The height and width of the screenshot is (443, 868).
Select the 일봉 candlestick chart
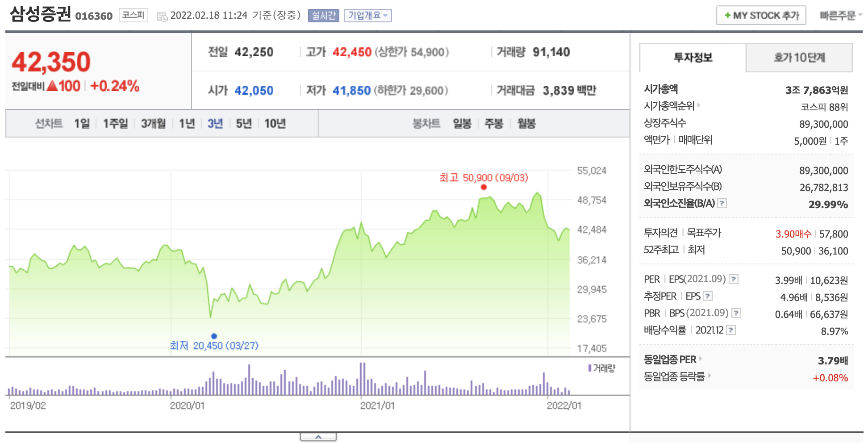462,123
